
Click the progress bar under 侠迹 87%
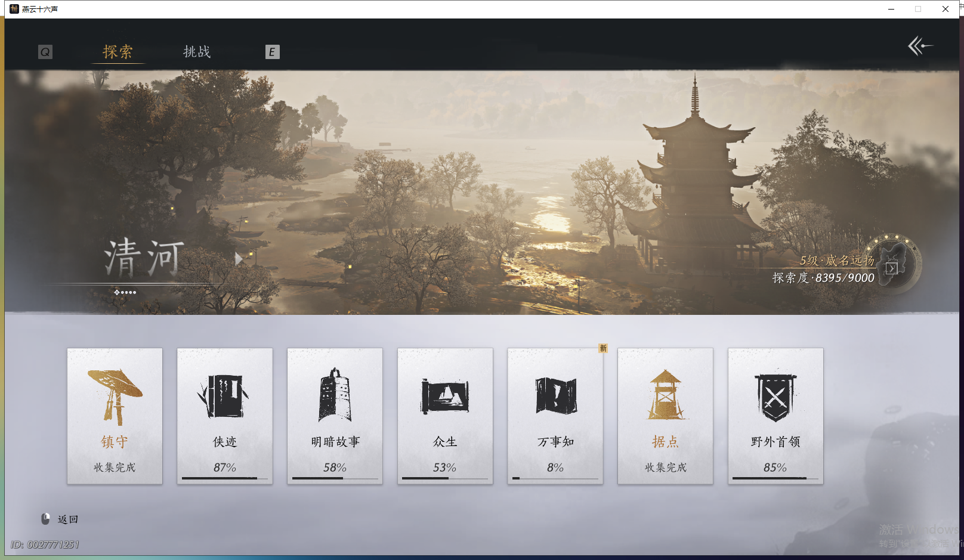pyautogui.click(x=224, y=479)
